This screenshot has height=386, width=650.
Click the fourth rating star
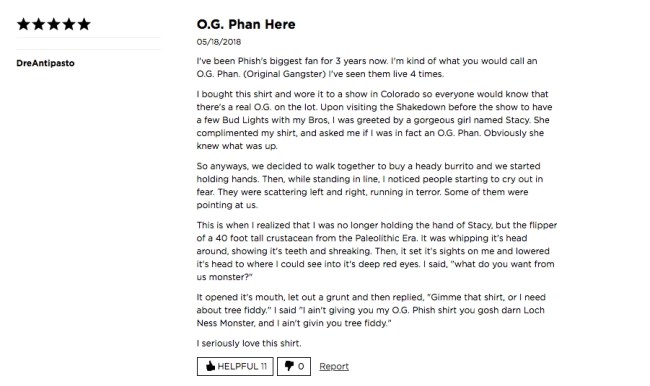coord(69,24)
